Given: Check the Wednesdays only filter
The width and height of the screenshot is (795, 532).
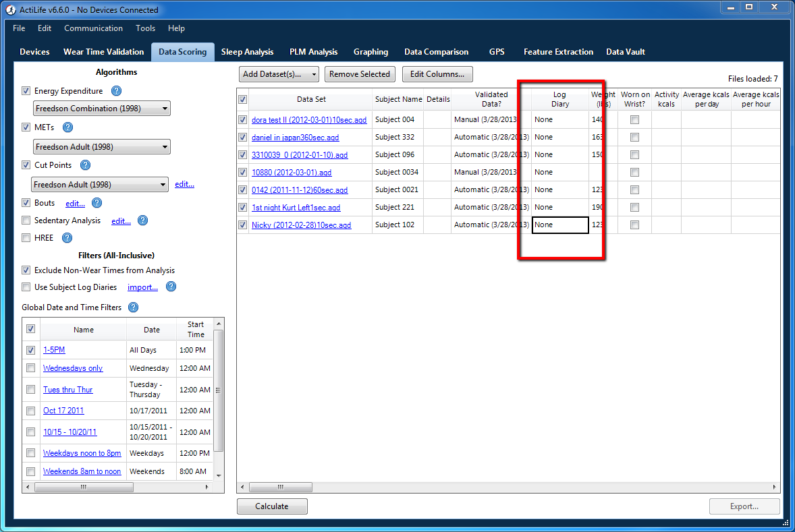Looking at the screenshot, I should (30, 367).
